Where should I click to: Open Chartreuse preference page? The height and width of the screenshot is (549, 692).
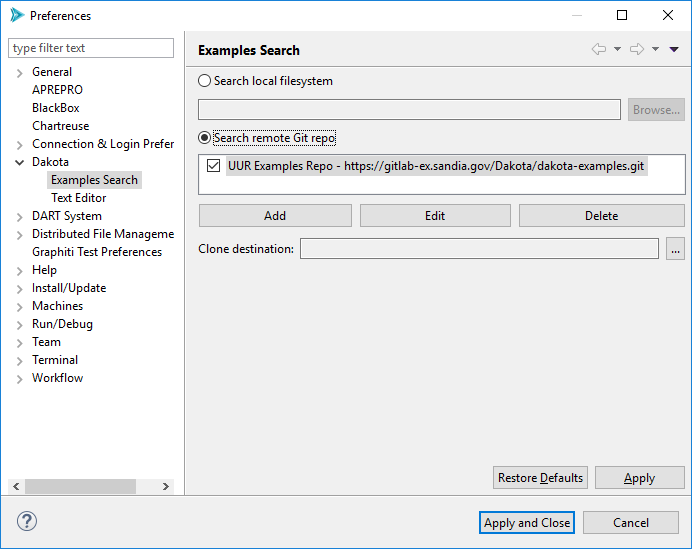click(x=60, y=126)
